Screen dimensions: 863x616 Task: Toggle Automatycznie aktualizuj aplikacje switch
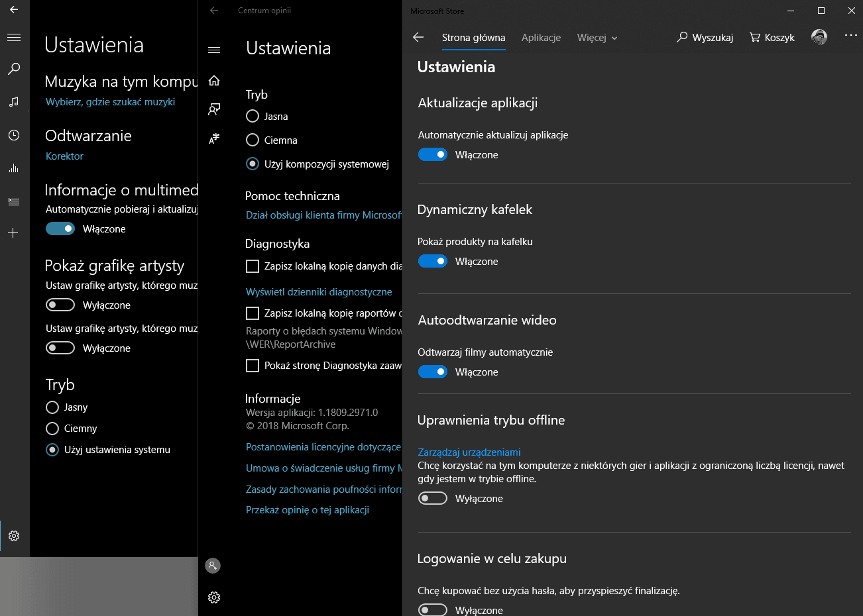[x=433, y=154]
